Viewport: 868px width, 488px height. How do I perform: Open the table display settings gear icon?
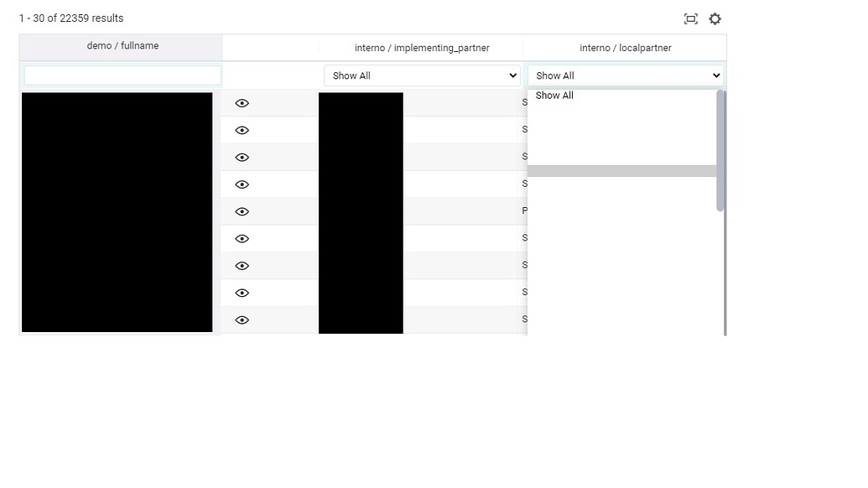click(715, 18)
